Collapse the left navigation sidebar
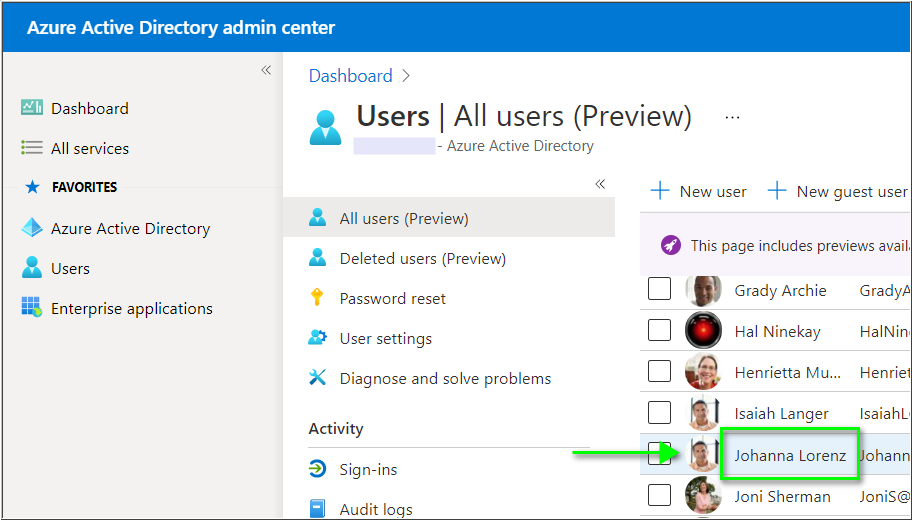The image size is (912, 520). (266, 70)
